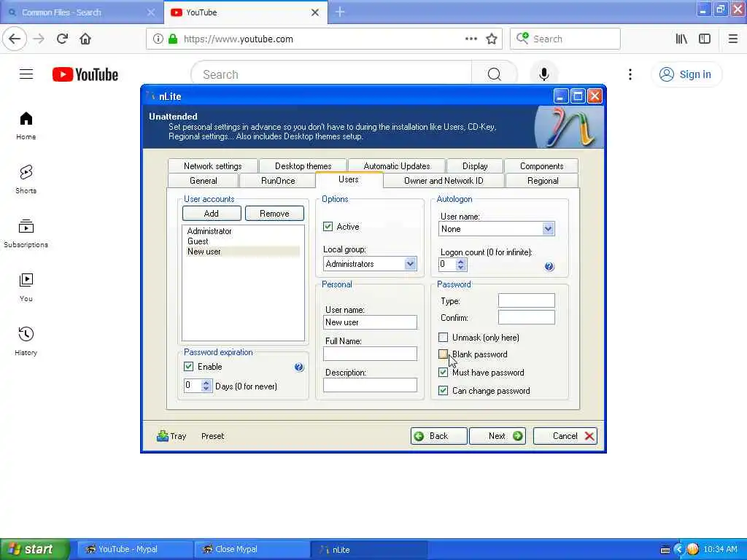Click the YouTube search magnifier button

[x=494, y=74]
